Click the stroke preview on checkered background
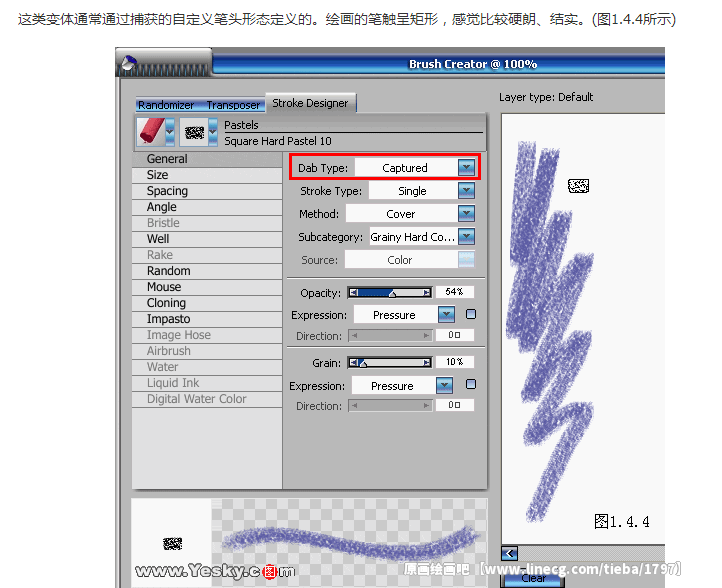The image size is (722, 588). [x=349, y=541]
